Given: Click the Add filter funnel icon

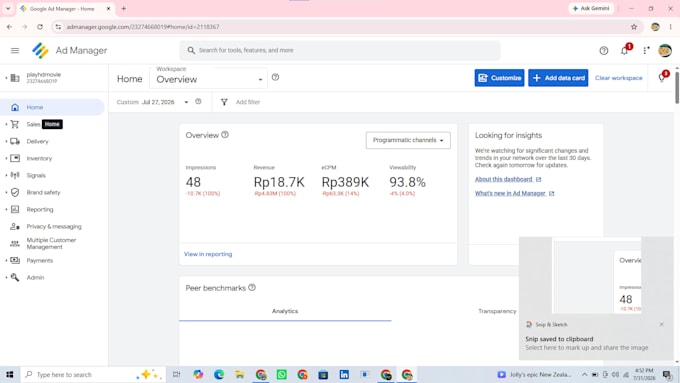Looking at the screenshot, I should coord(224,102).
